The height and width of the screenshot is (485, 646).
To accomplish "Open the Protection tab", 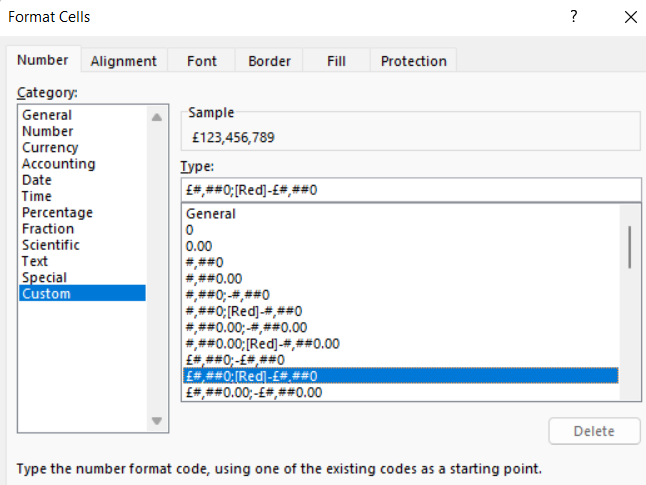I will point(413,61).
